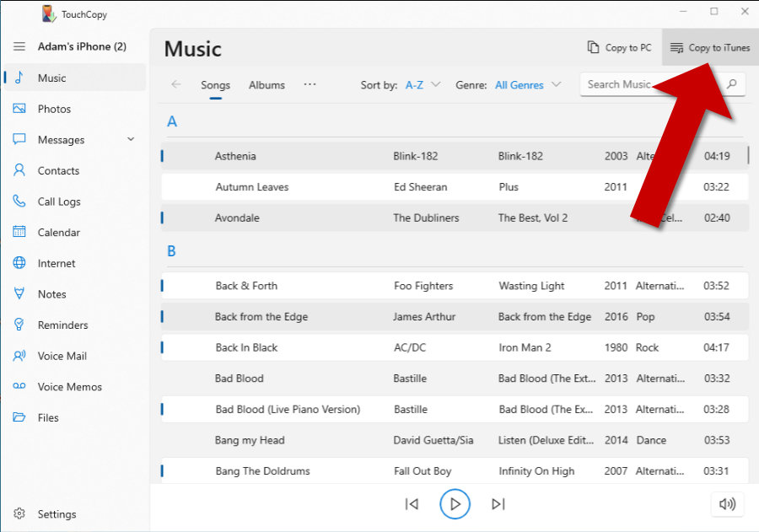The width and height of the screenshot is (759, 532).
Task: Click the Copy to PC button
Action: pos(619,47)
